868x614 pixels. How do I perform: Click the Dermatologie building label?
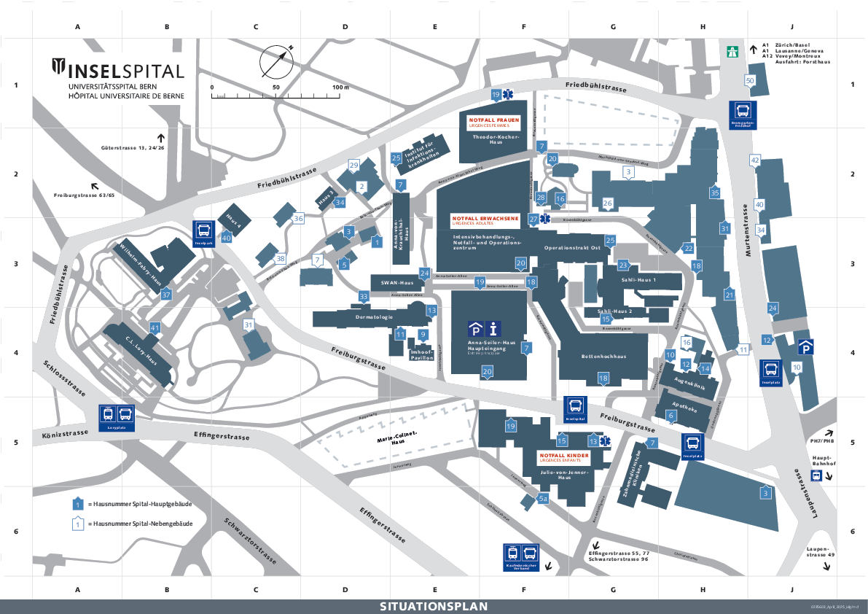pos(374,317)
